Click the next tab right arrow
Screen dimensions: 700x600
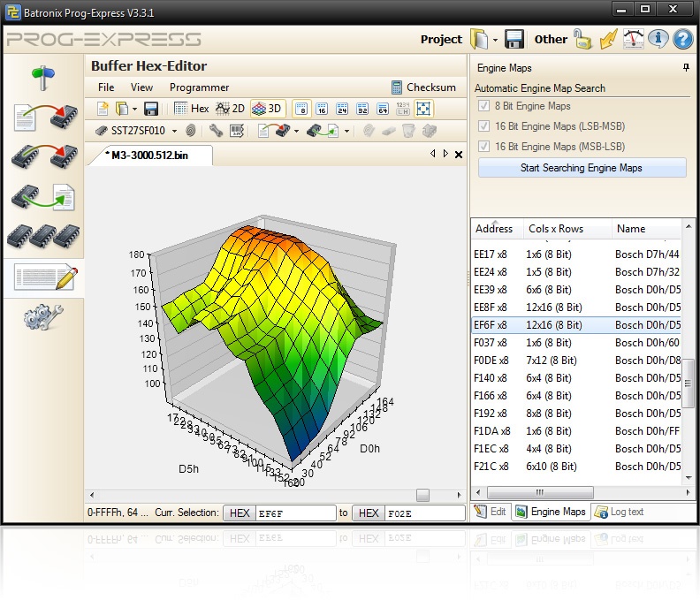point(445,154)
